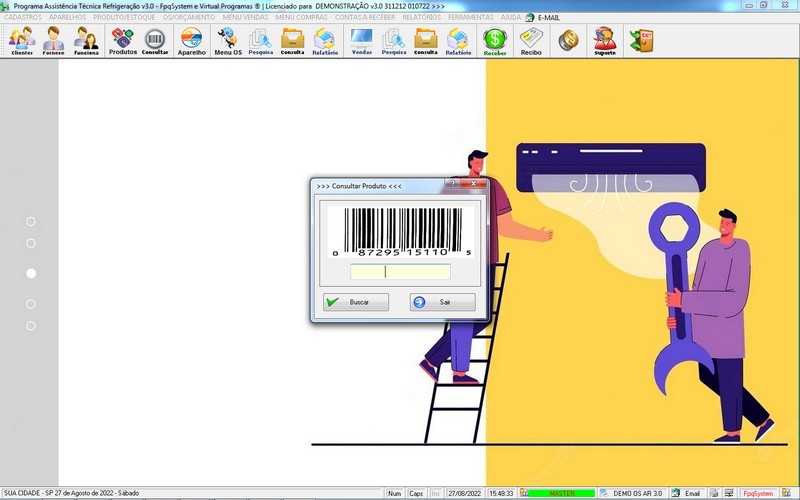Click the rightmost status bar icon
Image resolution: width=800 pixels, height=500 pixels.
point(786,493)
